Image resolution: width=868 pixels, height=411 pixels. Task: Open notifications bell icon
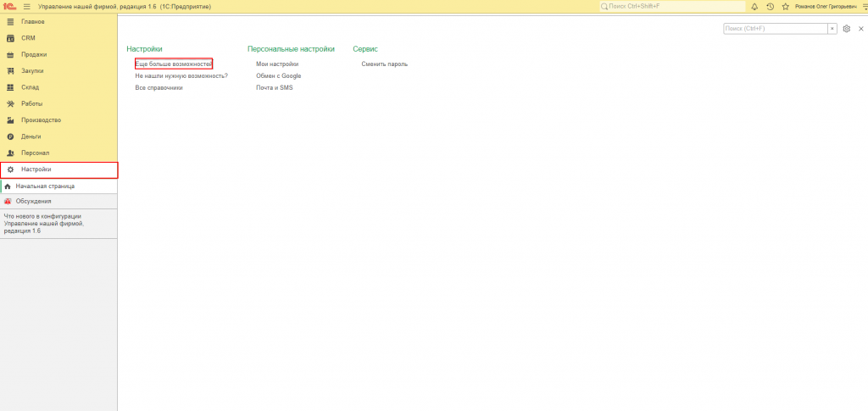click(754, 6)
